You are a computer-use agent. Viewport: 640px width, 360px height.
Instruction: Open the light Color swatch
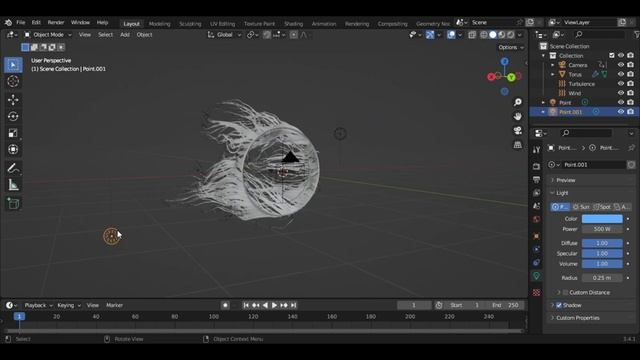pos(602,219)
